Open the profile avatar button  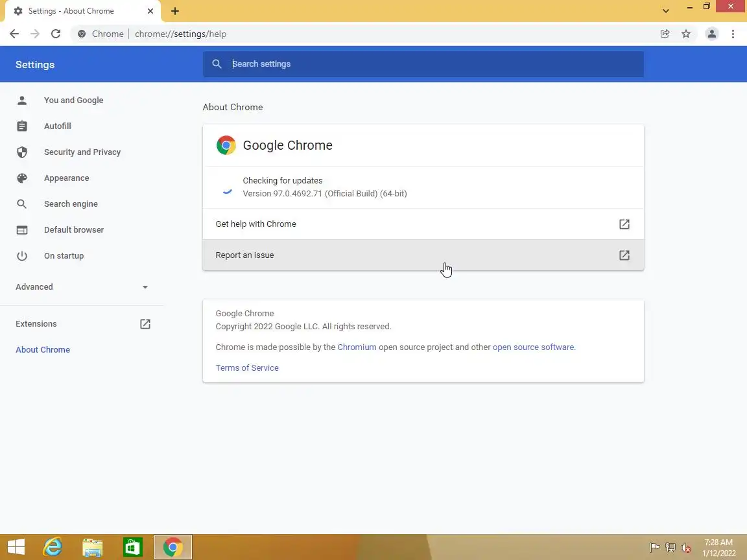point(712,34)
